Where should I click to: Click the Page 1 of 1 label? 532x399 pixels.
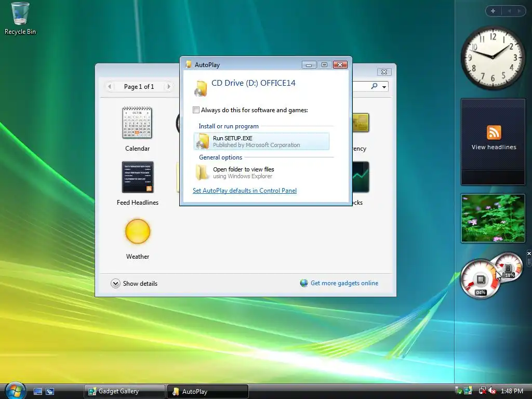139,87
